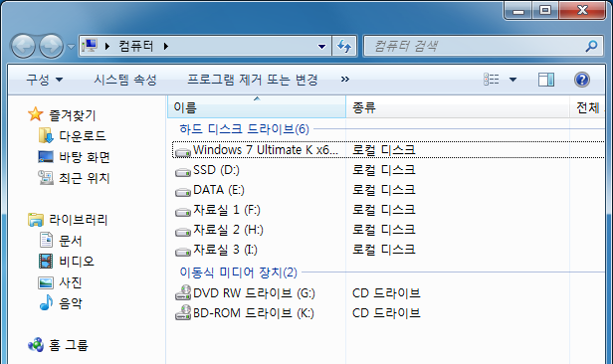Click 로컬 디스크 text in the 자료실 1 (F:) row
613x364 pixels.
pyautogui.click(x=383, y=210)
